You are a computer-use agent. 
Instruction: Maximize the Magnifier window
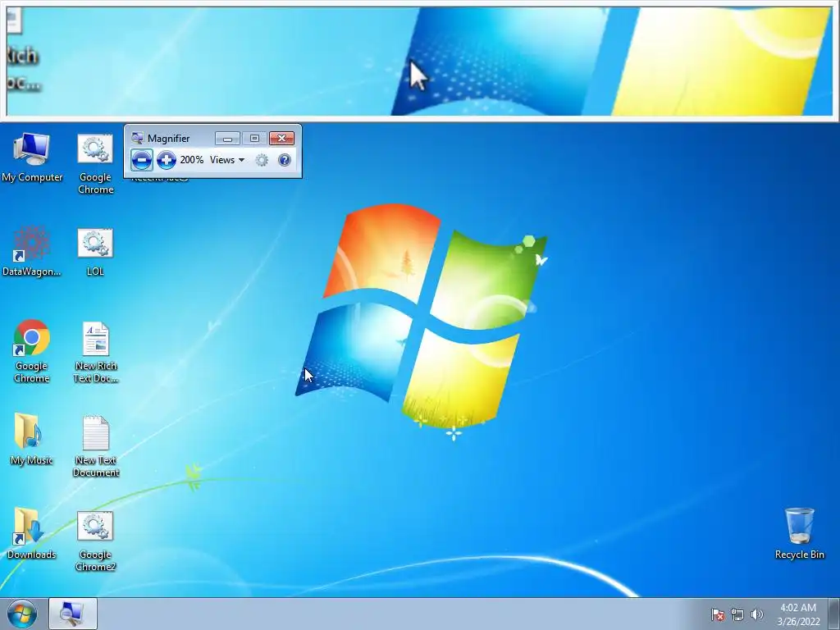(x=254, y=139)
